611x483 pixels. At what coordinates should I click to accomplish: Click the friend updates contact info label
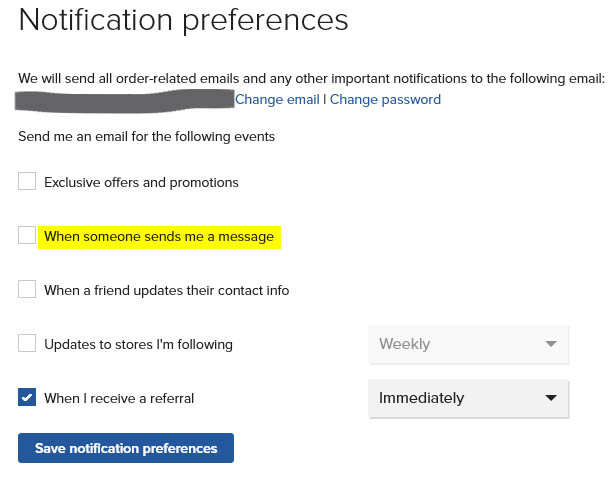click(x=167, y=291)
